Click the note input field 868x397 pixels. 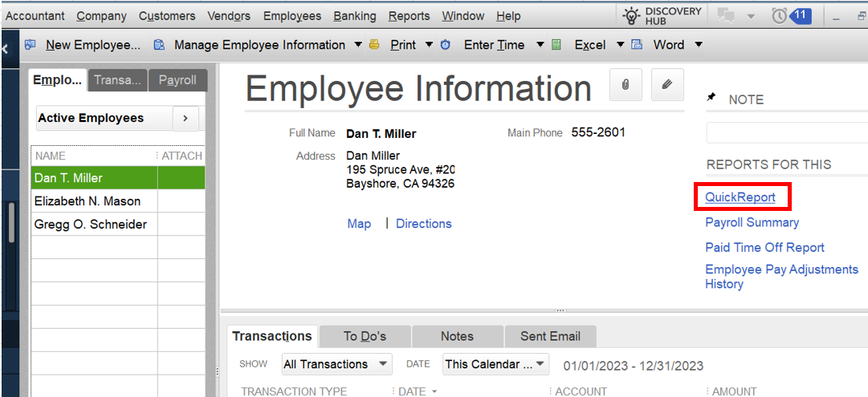785,132
